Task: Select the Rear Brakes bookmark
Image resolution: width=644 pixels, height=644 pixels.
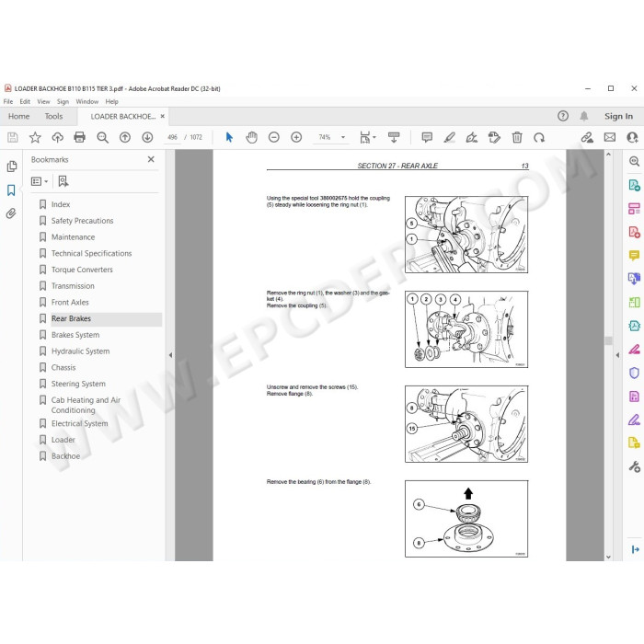Action: (71, 318)
